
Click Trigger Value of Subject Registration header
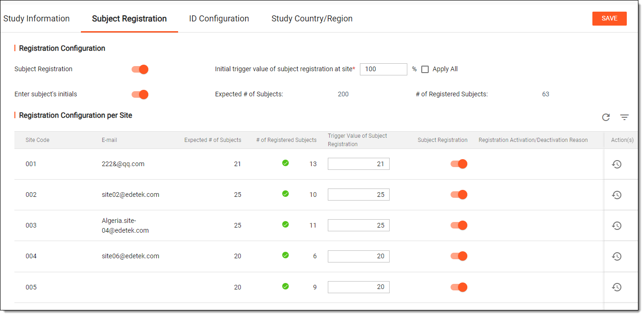(358, 140)
